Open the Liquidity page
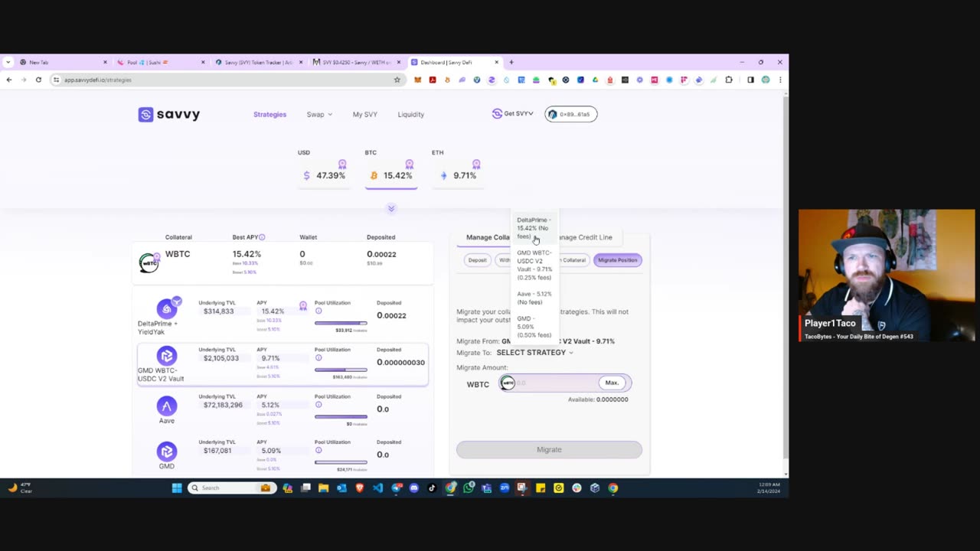 tap(410, 114)
